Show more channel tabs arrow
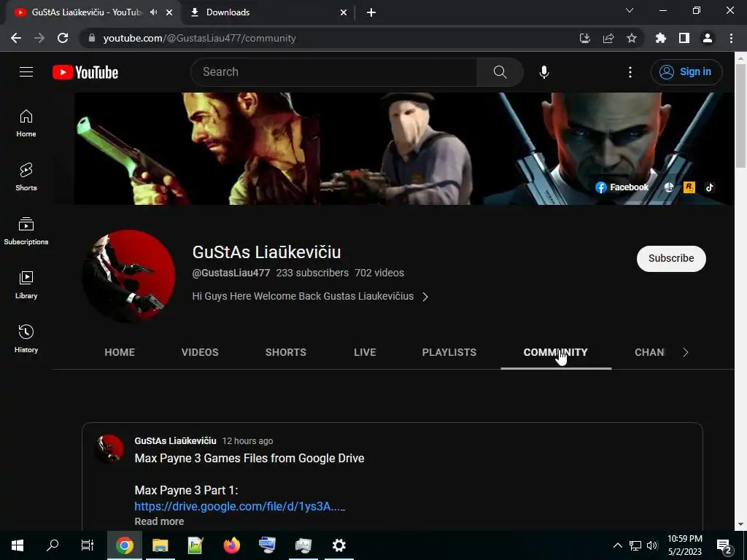Image resolution: width=747 pixels, height=560 pixels. click(686, 352)
